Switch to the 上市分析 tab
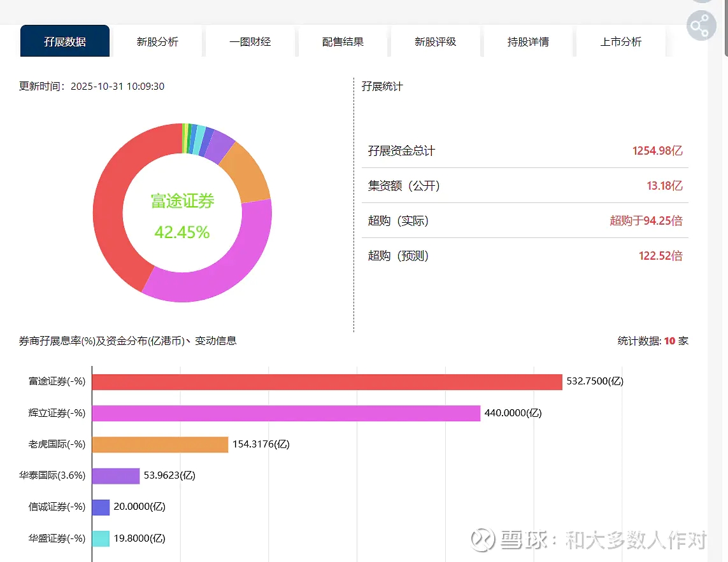 click(621, 41)
